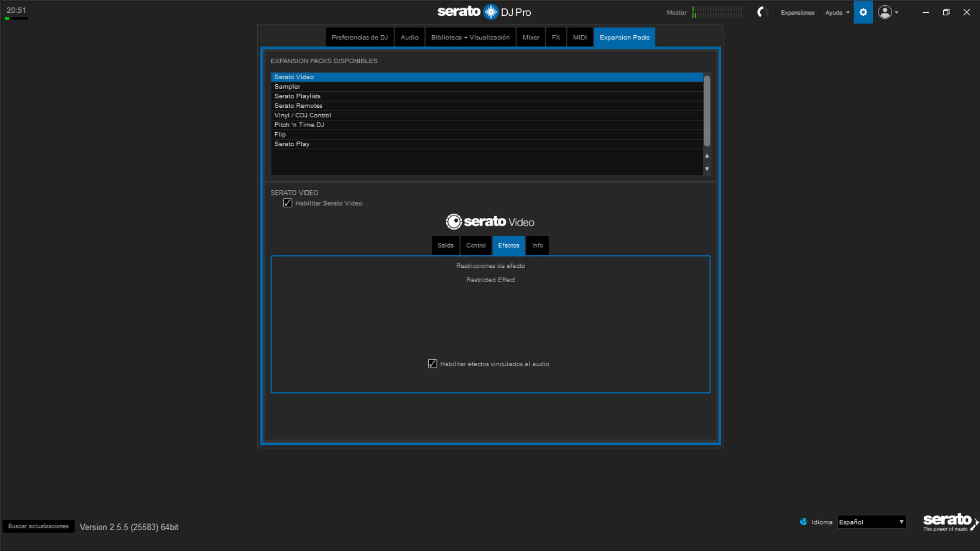
Task: Click the Serato DJ Pro logo
Action: [484, 12]
